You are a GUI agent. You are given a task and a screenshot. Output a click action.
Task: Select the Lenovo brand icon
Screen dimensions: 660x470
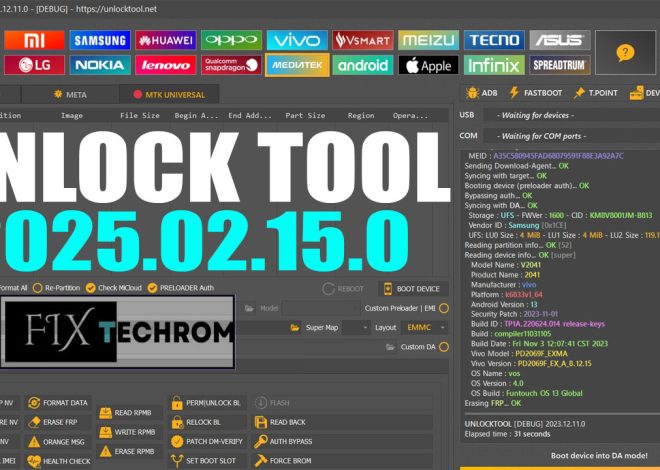(166, 65)
